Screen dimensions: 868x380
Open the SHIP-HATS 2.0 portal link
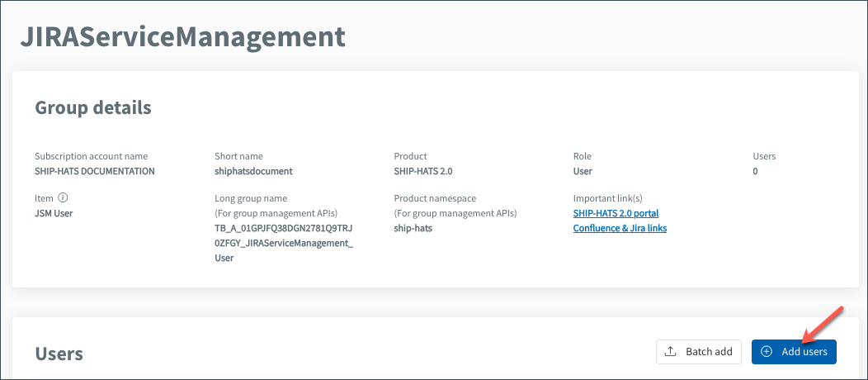coord(616,213)
